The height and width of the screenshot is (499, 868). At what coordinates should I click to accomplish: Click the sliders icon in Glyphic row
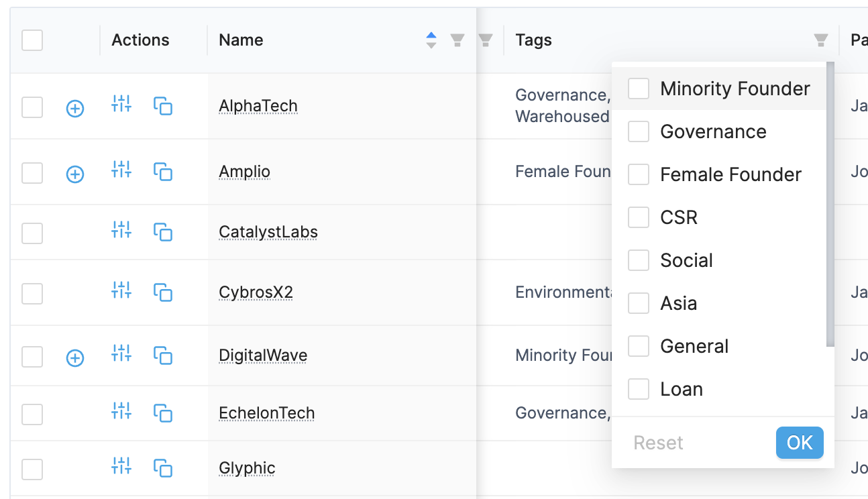point(121,467)
